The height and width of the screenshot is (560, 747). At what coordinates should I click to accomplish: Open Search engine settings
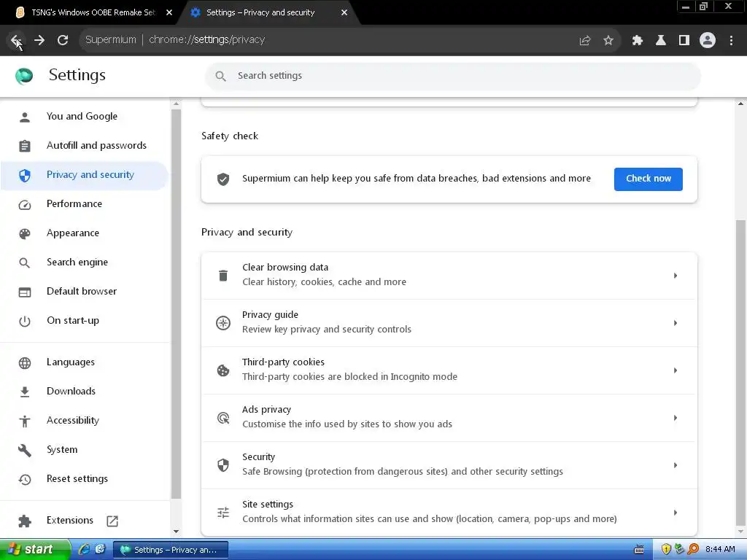(x=85, y=262)
